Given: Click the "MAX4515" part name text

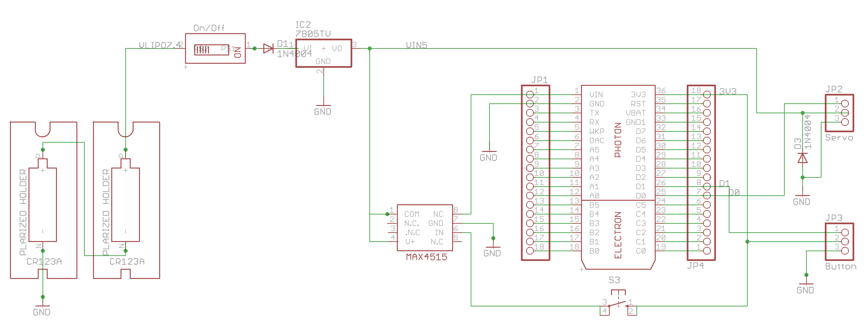Looking at the screenshot, I should (x=427, y=257).
